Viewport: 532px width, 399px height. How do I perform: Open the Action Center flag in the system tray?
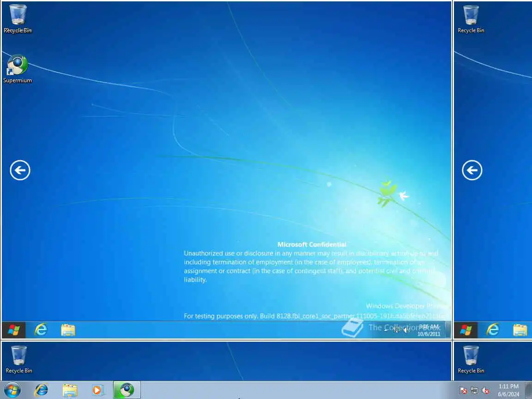[x=463, y=391]
